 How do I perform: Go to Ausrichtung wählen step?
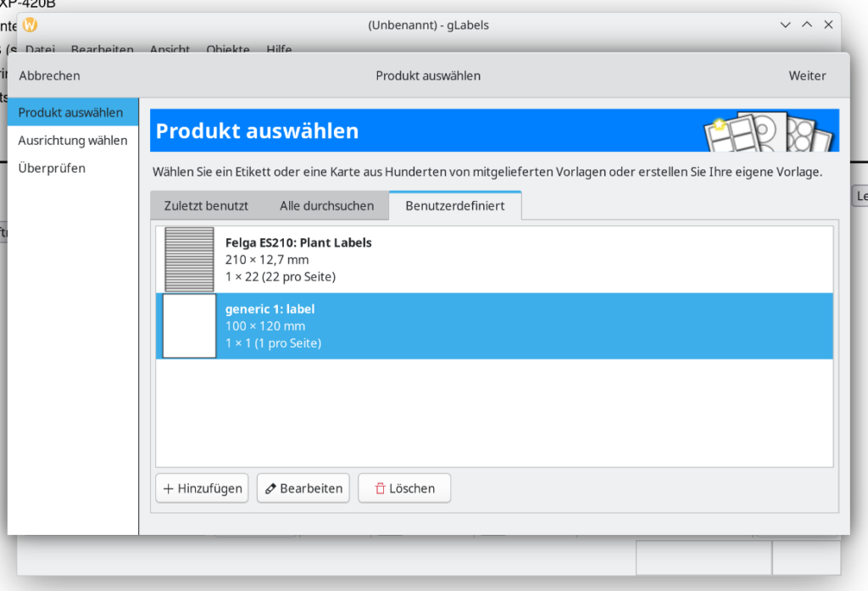click(x=73, y=140)
